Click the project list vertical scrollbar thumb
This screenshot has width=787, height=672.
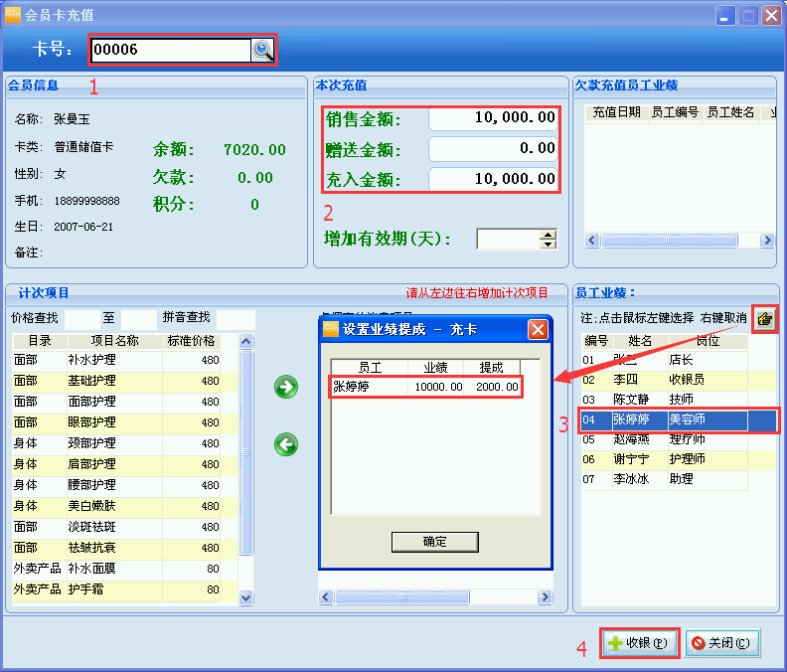click(x=246, y=452)
